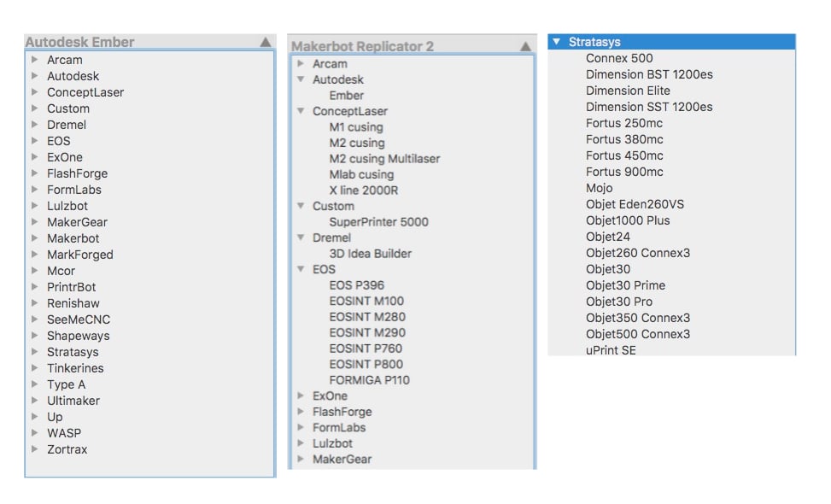Select Fortus 450mc printer
The width and height of the screenshot is (831, 504).
(623, 155)
